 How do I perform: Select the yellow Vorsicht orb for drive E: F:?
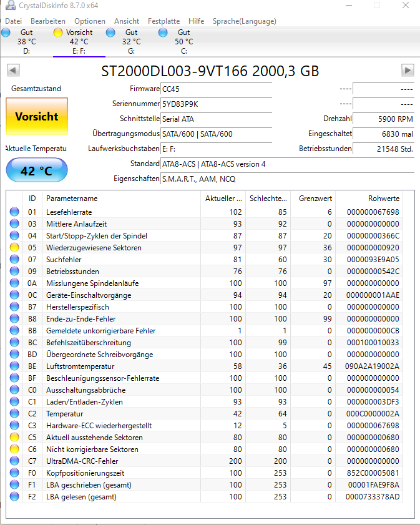coord(58,32)
